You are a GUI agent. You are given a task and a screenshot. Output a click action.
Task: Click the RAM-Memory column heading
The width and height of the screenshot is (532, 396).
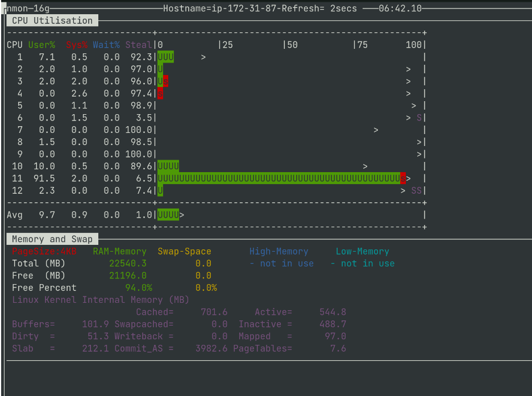pos(119,251)
